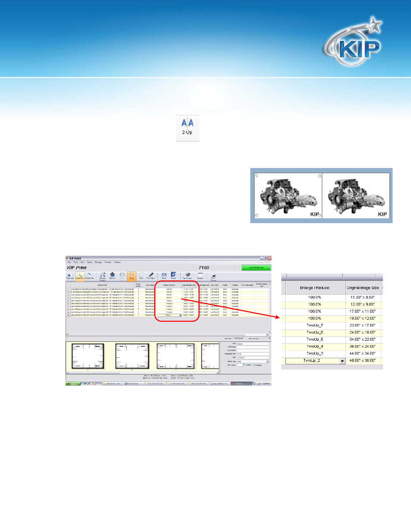Select the 'TwoUp_3' cell
This screenshot has width=411, height=532.
click(x=315, y=354)
